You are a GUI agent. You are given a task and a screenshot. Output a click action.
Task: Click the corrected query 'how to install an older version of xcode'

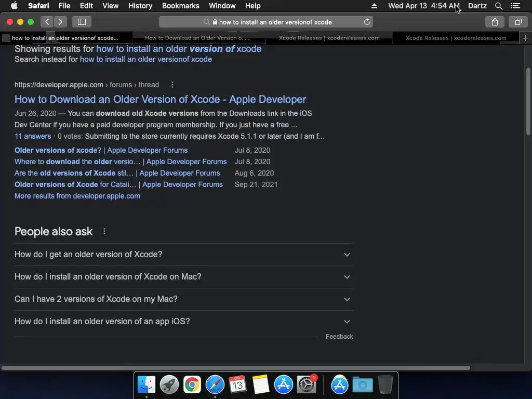click(x=179, y=49)
